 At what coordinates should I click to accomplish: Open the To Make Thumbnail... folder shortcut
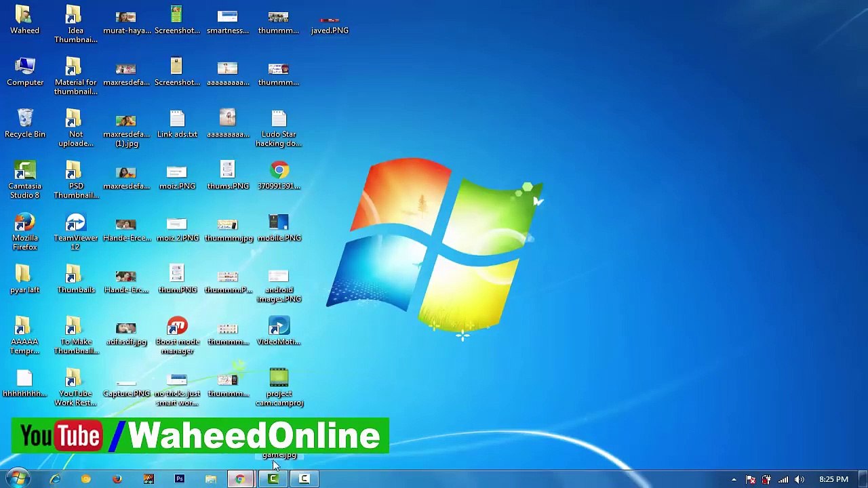coord(75,335)
